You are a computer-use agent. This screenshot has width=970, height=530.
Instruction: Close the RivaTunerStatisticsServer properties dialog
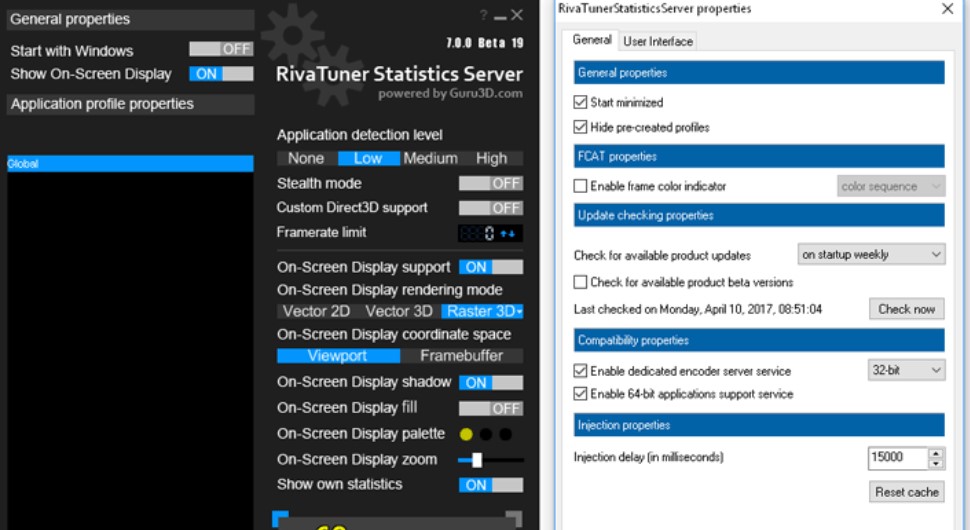click(947, 9)
